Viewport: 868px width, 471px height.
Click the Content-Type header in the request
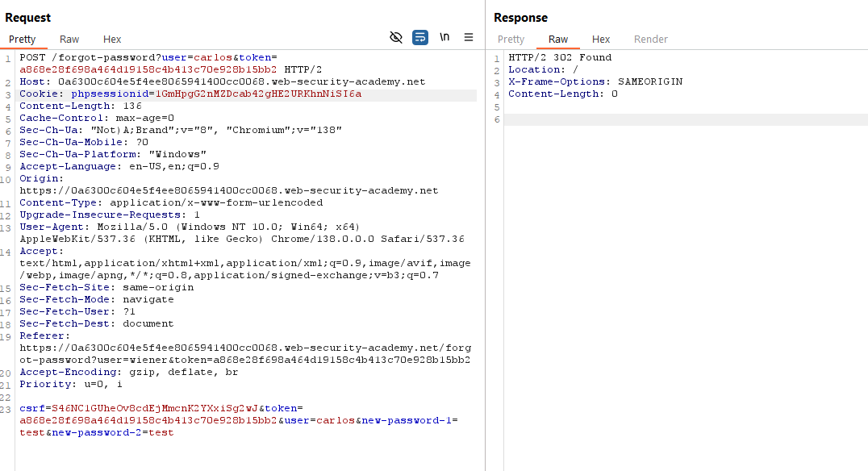[171, 203]
